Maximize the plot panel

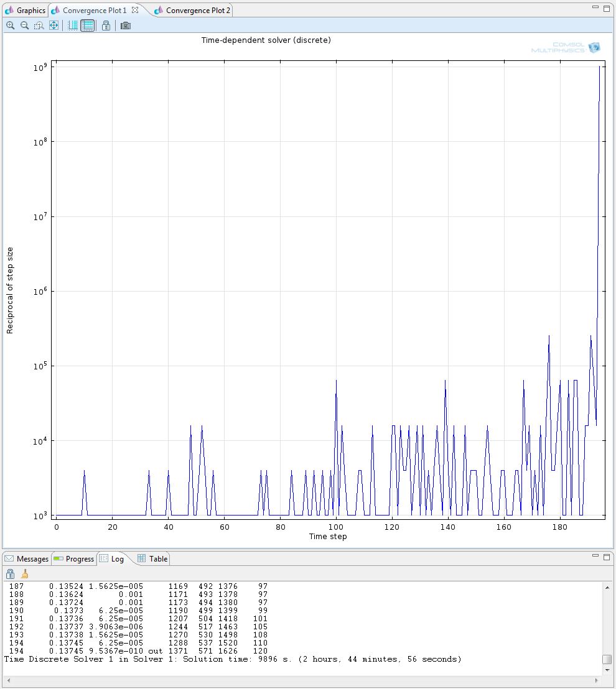(606, 8)
